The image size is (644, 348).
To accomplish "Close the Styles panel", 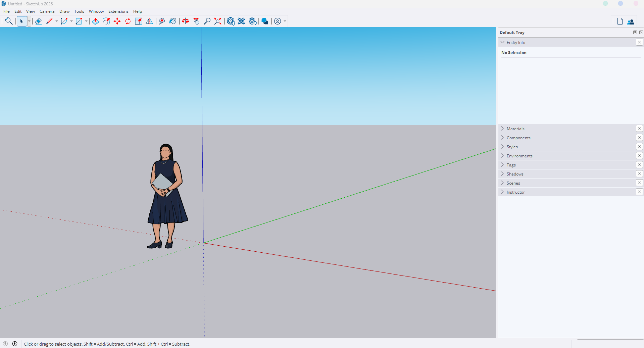I will pyautogui.click(x=639, y=147).
